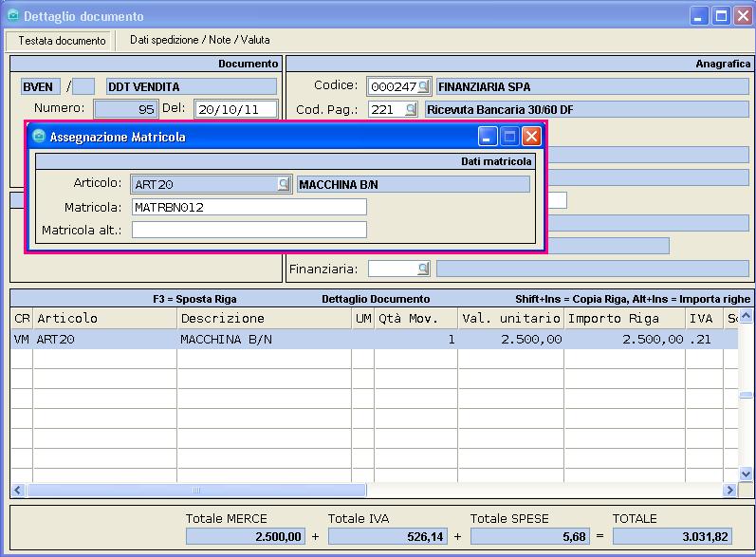Image resolution: width=756 pixels, height=557 pixels.
Task: Click the Totale SPESE field 5,68
Action: click(x=530, y=536)
